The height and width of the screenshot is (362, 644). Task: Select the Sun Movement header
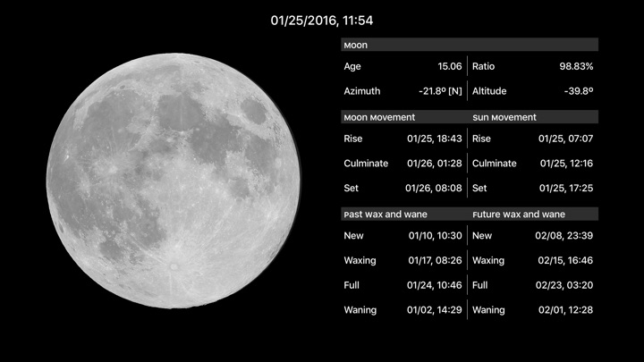pos(504,117)
